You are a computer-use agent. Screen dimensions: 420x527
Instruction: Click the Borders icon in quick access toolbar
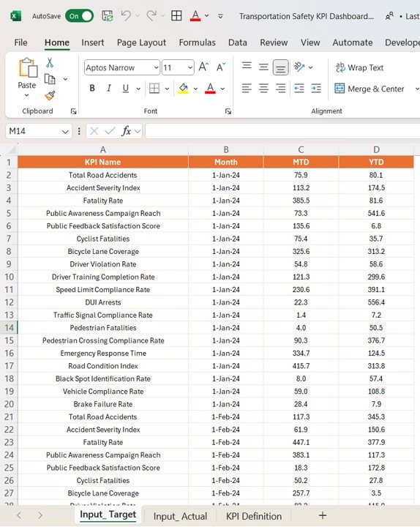(x=176, y=15)
